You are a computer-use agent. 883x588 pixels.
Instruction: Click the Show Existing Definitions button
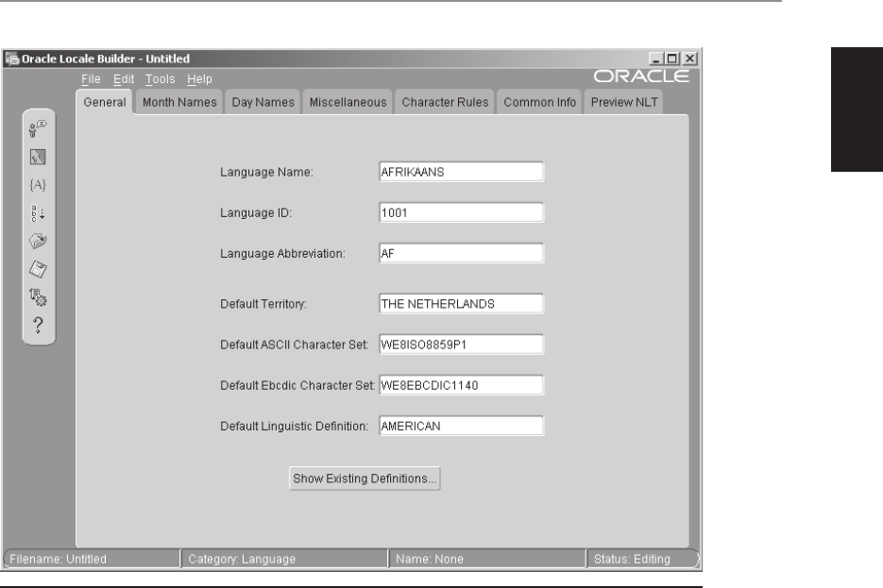(365, 479)
